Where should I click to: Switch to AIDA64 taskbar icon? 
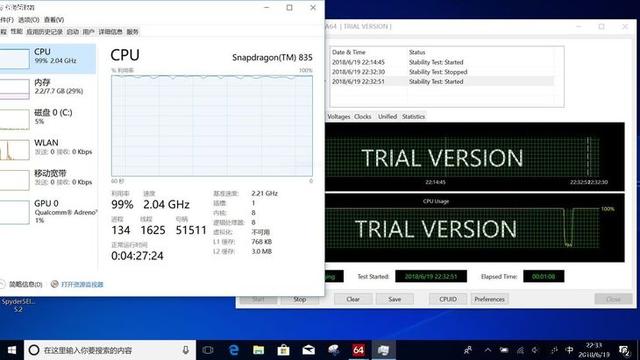358,350
